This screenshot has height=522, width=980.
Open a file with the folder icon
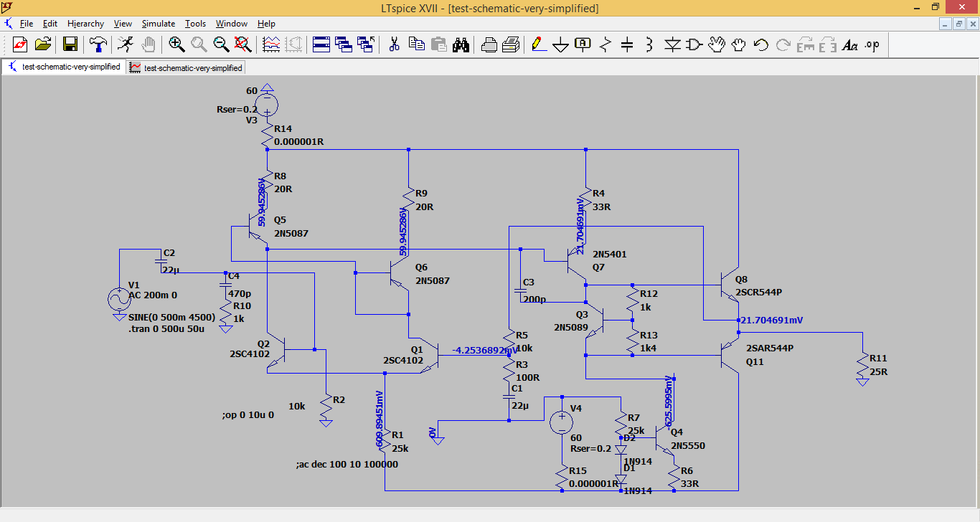pyautogui.click(x=44, y=44)
